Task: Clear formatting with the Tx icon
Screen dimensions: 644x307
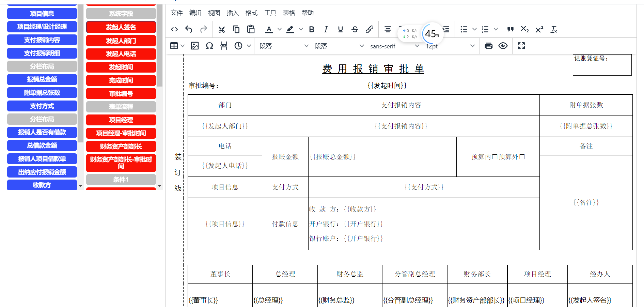Action: click(x=554, y=30)
